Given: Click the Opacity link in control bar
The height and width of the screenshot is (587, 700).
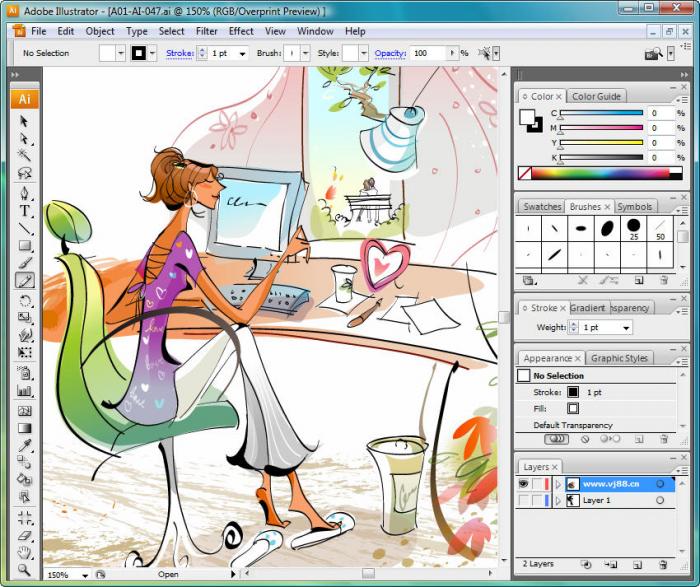Looking at the screenshot, I should (x=390, y=53).
